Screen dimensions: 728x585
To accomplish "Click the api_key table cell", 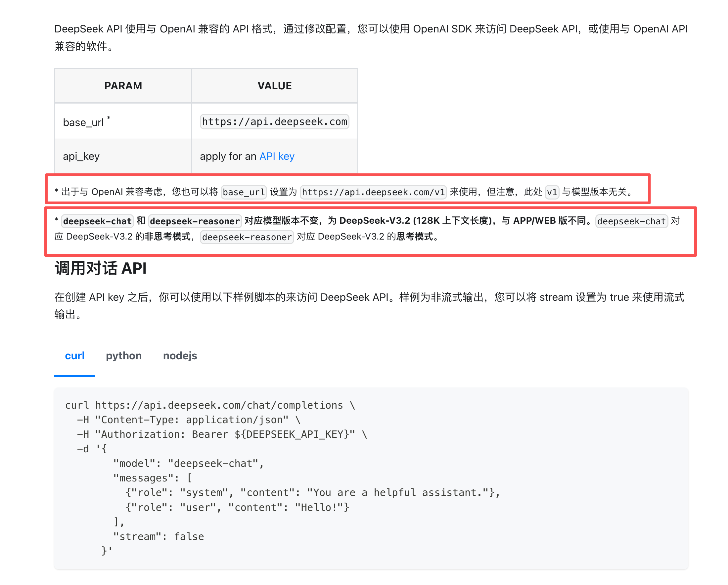I will tap(123, 156).
